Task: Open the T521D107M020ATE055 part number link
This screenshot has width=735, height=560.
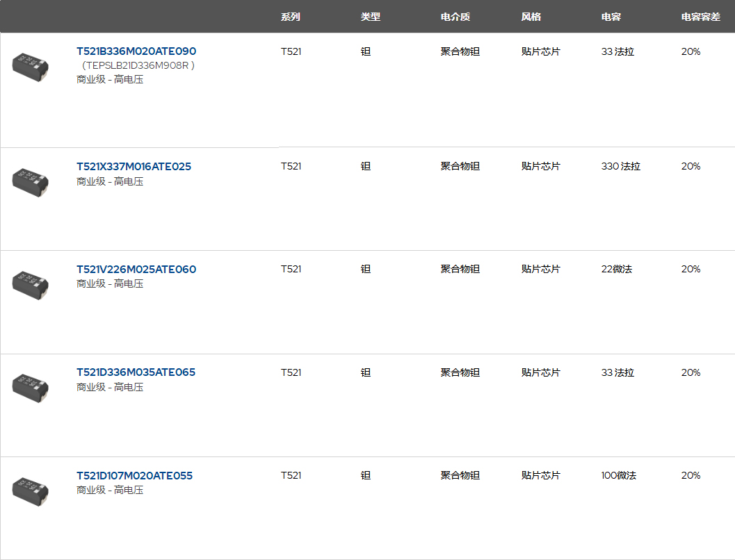Action: 134,476
